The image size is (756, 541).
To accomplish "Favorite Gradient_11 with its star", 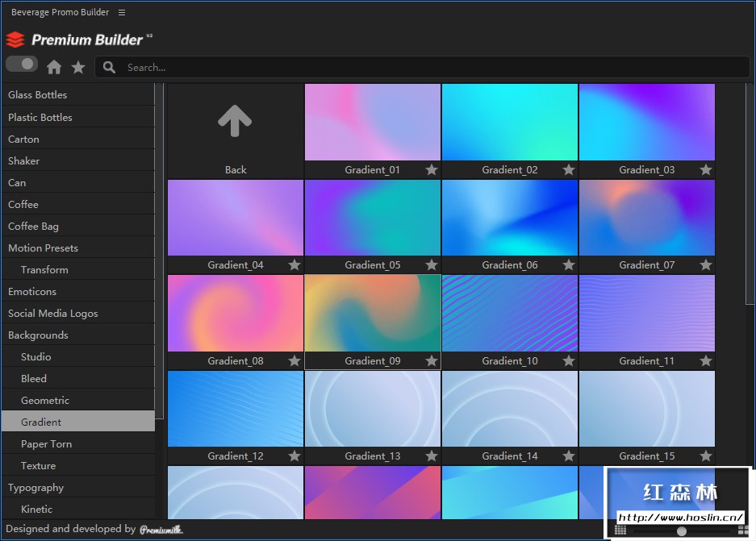I will coord(706,361).
